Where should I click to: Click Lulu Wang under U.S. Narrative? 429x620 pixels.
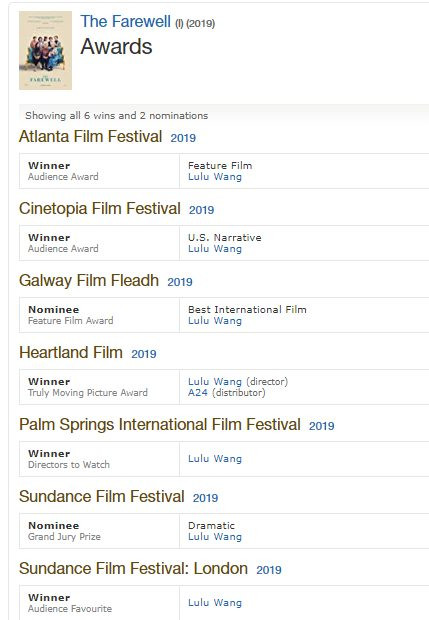[215, 249]
